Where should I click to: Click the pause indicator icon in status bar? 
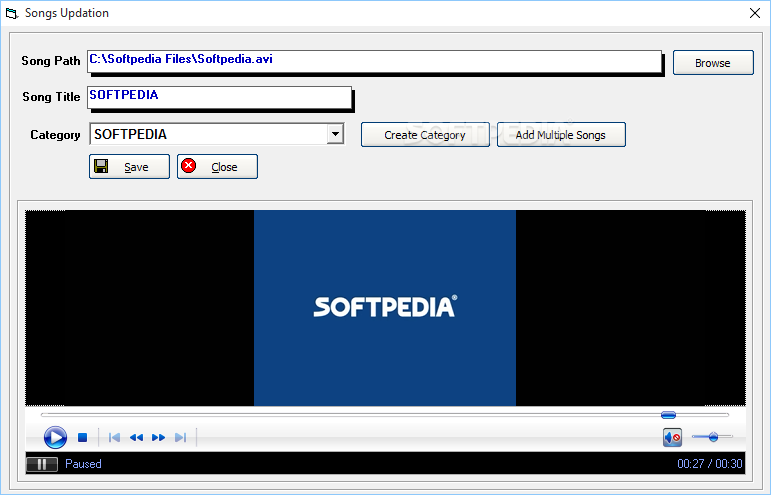click(42, 464)
